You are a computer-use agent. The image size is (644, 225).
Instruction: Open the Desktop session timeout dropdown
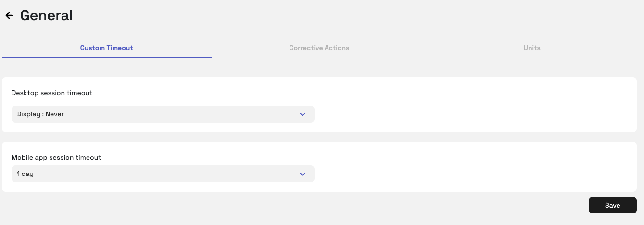coord(163,114)
